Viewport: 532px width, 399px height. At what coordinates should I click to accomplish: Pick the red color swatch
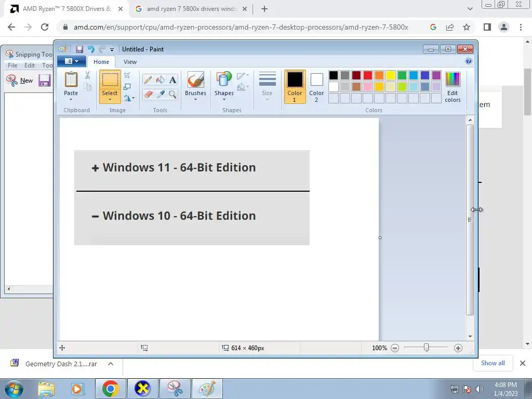tap(368, 75)
